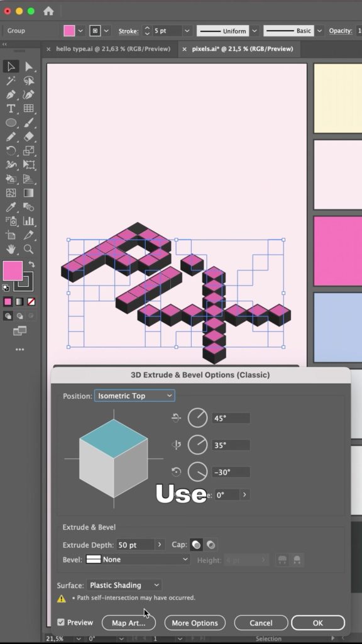Select the Eyedropper tool
The width and height of the screenshot is (362, 644).
click(11, 207)
